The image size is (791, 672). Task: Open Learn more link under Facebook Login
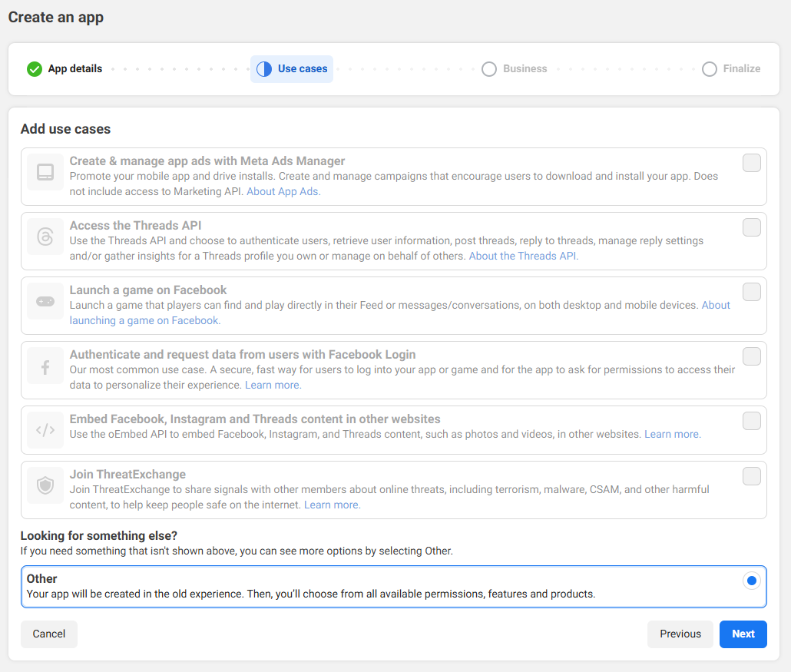pyautogui.click(x=273, y=386)
